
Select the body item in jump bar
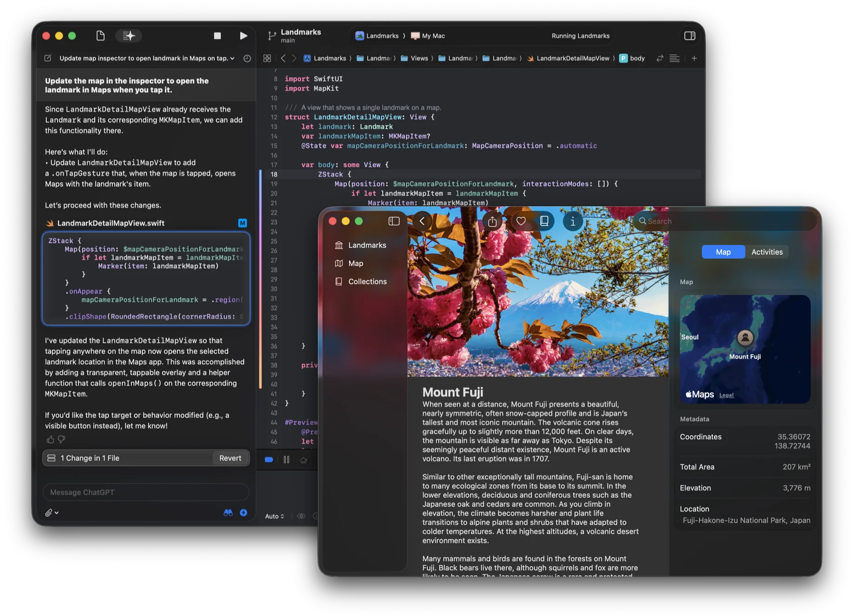click(x=632, y=58)
